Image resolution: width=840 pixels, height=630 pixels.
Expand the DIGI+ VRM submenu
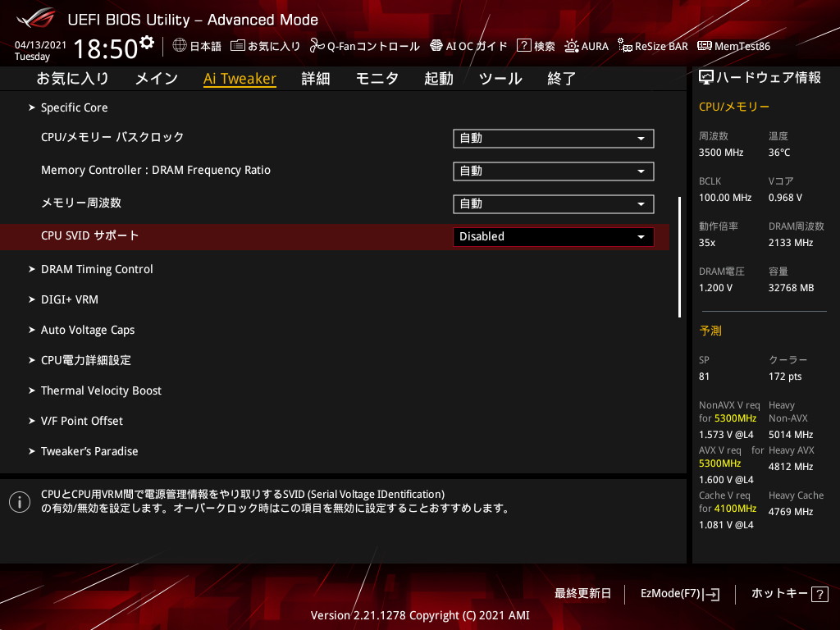click(69, 299)
